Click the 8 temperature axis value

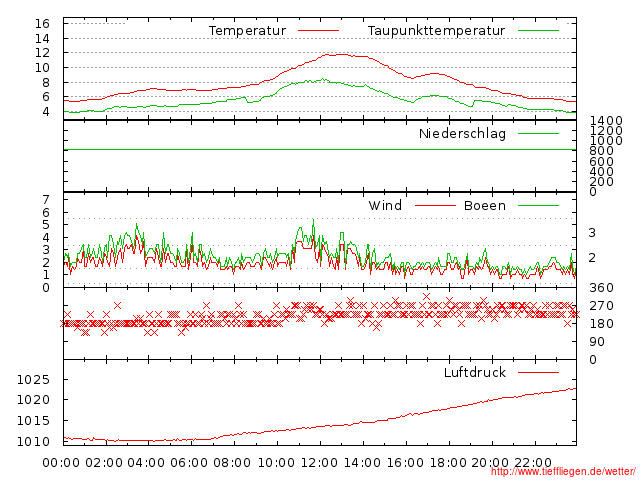[x=46, y=82]
